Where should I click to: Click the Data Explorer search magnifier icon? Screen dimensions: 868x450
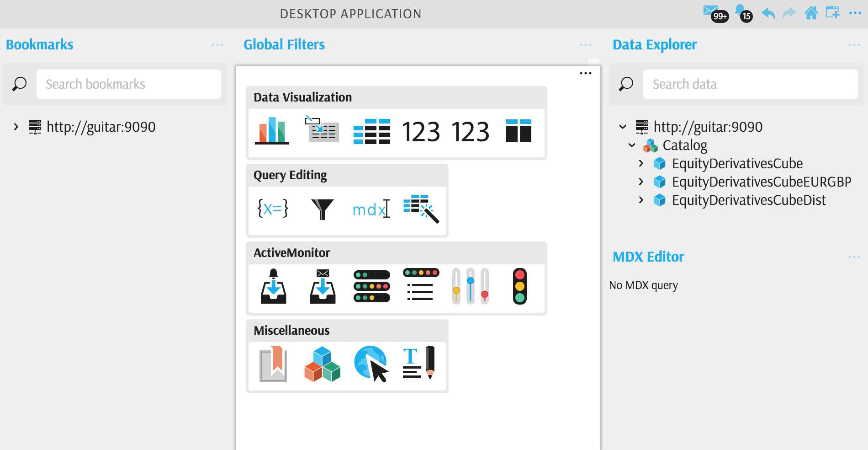(x=626, y=84)
